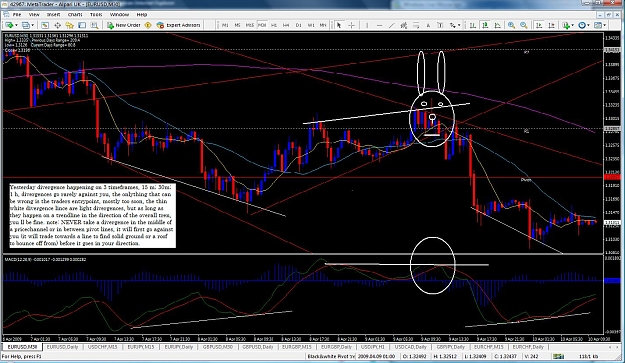Select the text tool labeled A
Image resolution: width=625 pixels, height=363 pixels.
[428, 25]
